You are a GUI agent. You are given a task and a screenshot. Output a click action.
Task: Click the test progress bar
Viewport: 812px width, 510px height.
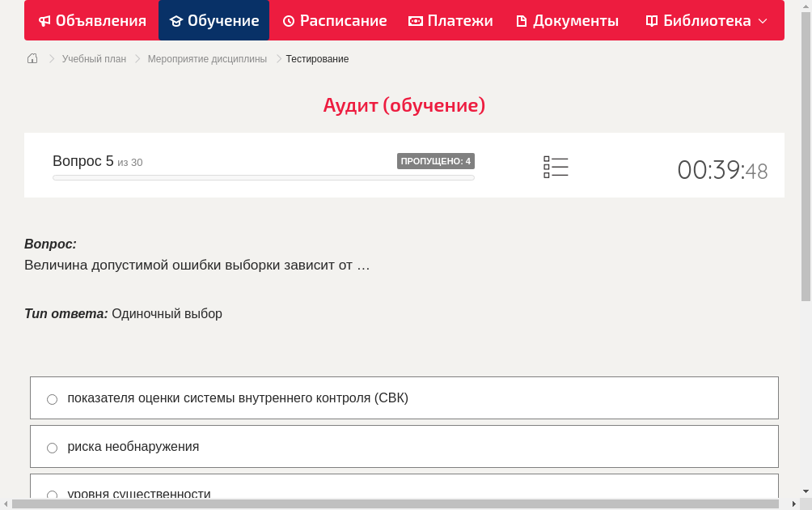click(x=263, y=177)
